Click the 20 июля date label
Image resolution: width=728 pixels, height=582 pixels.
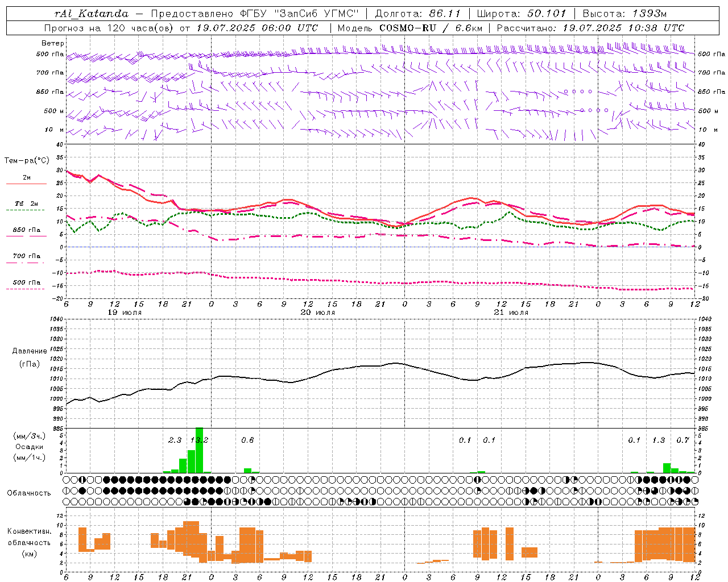tap(318, 313)
